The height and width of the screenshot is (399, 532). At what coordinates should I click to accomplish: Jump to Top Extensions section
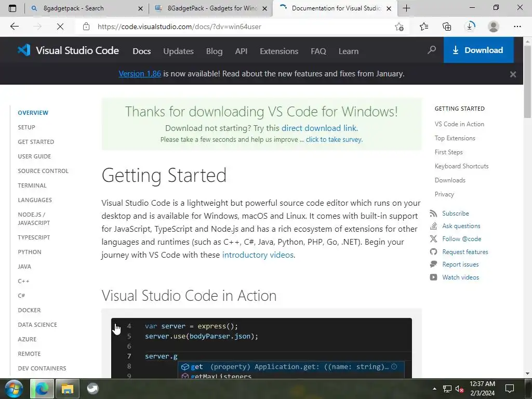pos(455,138)
